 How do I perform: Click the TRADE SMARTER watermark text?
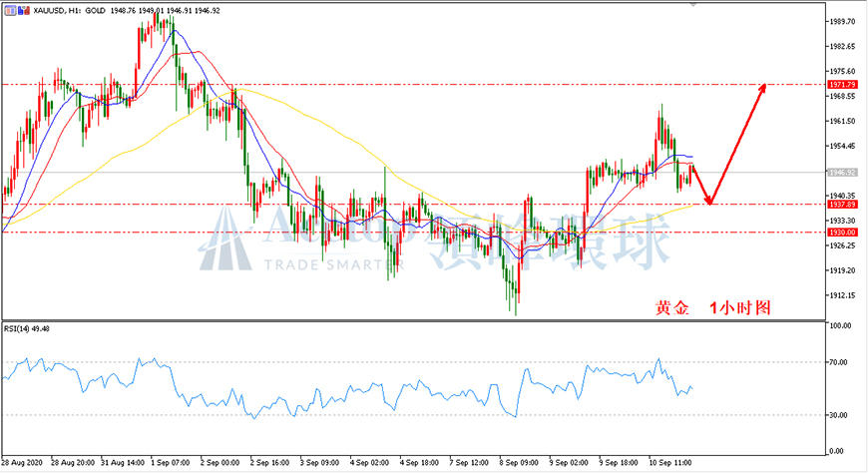pyautogui.click(x=334, y=264)
